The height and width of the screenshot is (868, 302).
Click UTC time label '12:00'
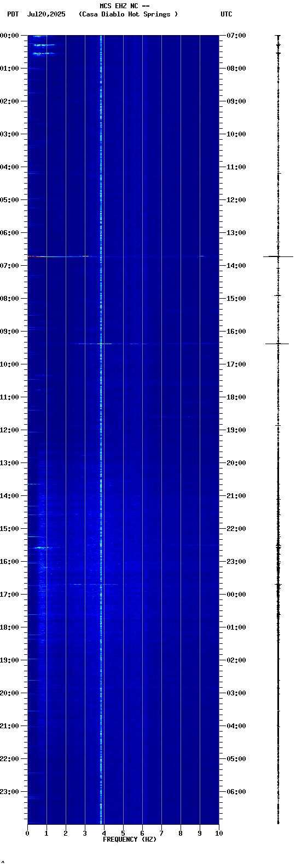236,200
